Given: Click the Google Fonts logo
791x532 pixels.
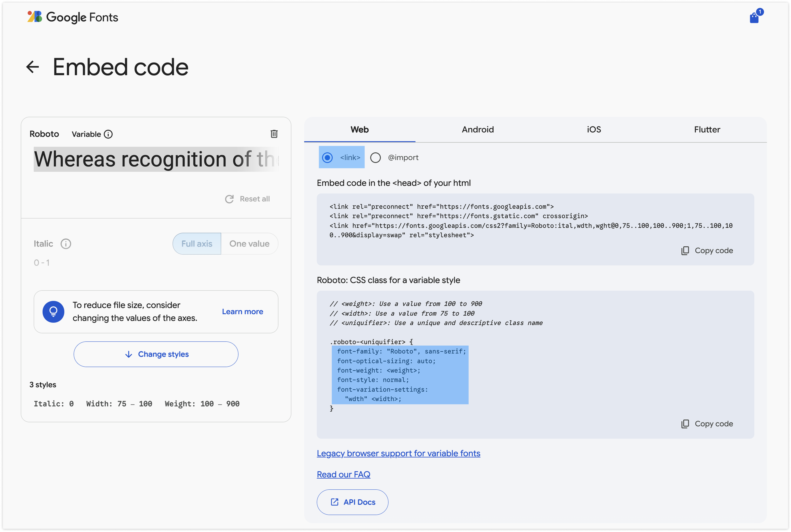Looking at the screenshot, I should tap(73, 17).
